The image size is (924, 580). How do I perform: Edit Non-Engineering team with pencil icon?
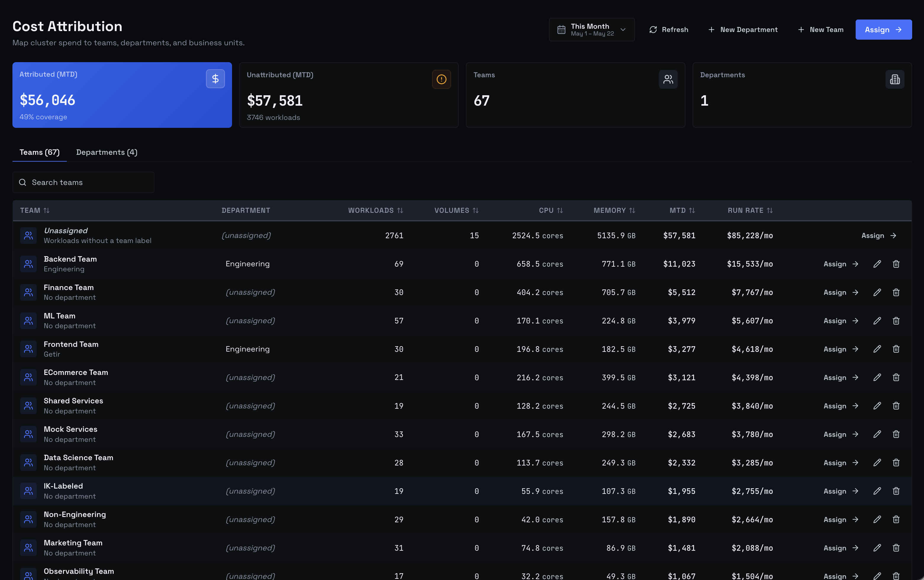click(x=877, y=519)
